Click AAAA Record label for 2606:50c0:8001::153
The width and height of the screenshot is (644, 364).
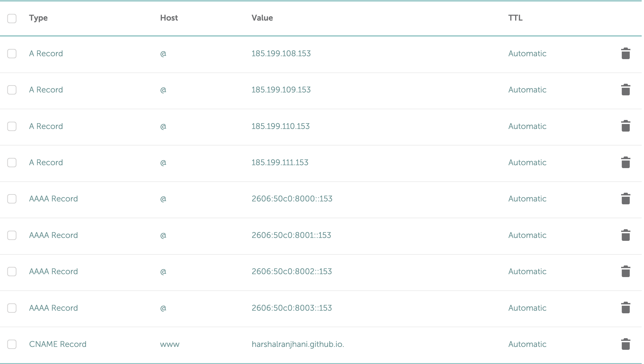point(53,235)
